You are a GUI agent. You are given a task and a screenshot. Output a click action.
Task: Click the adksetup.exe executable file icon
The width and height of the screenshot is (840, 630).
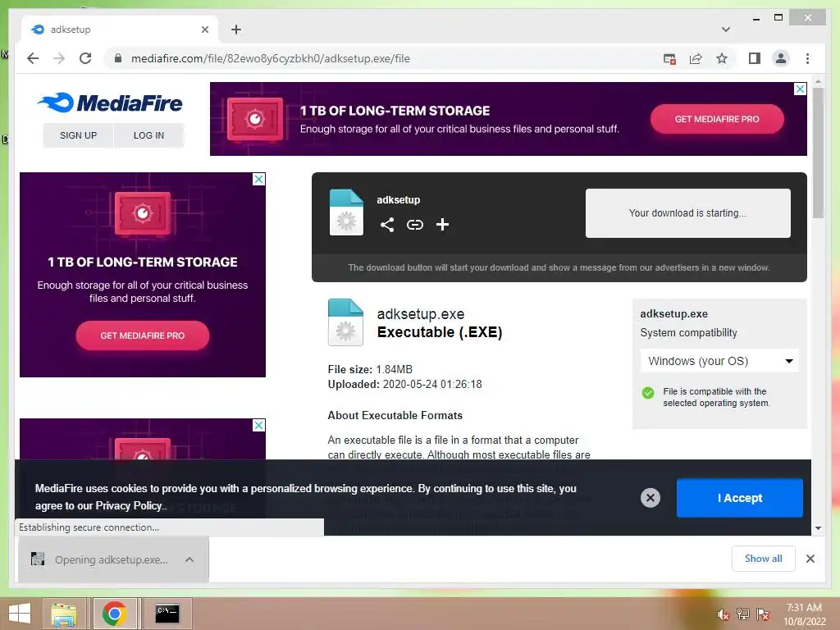pyautogui.click(x=345, y=322)
